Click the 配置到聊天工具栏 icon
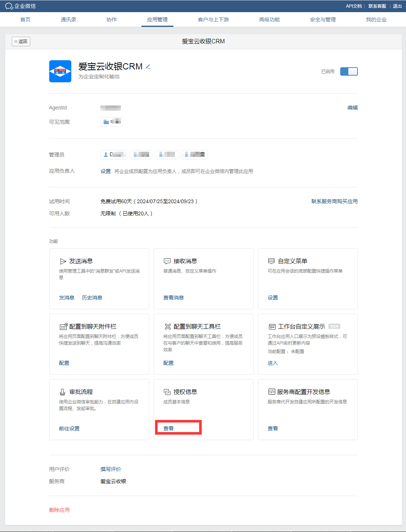This screenshot has width=406, height=532. (168, 327)
